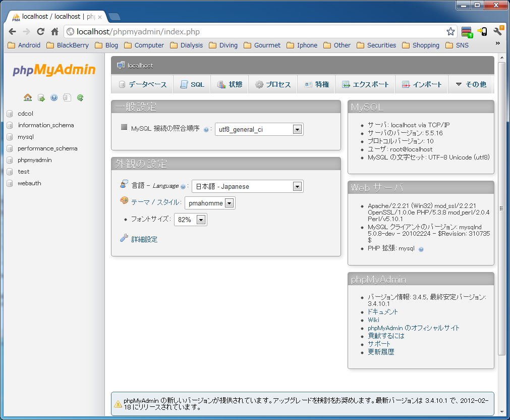Click the phone extension icon in toolbar
Image resolution: width=510 pixels, height=420 pixels.
point(482,32)
